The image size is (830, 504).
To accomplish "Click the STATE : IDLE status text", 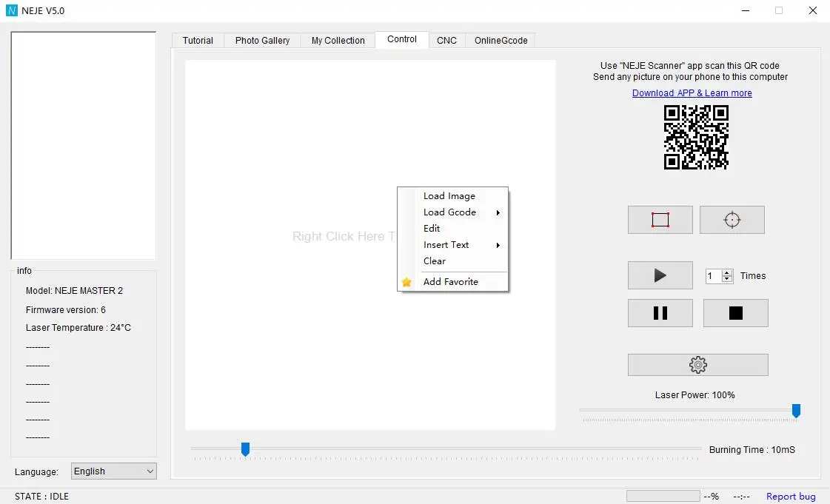I will 41,496.
